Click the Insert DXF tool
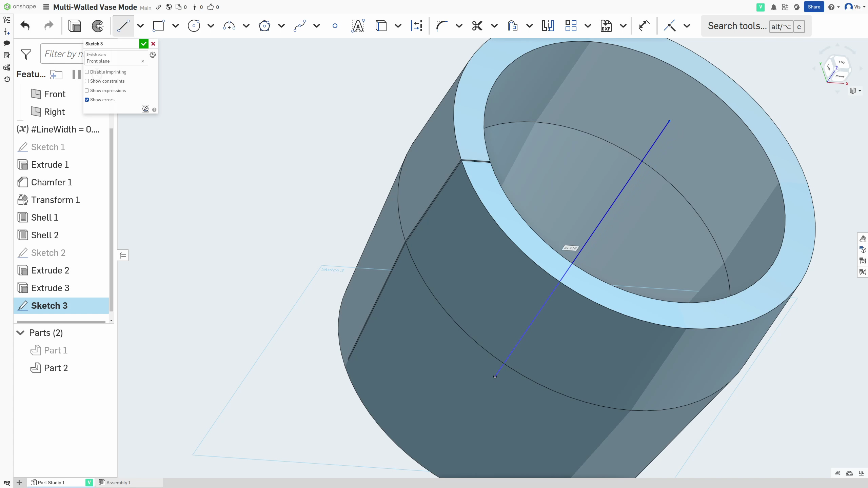The height and width of the screenshot is (488, 868). pyautogui.click(x=606, y=26)
